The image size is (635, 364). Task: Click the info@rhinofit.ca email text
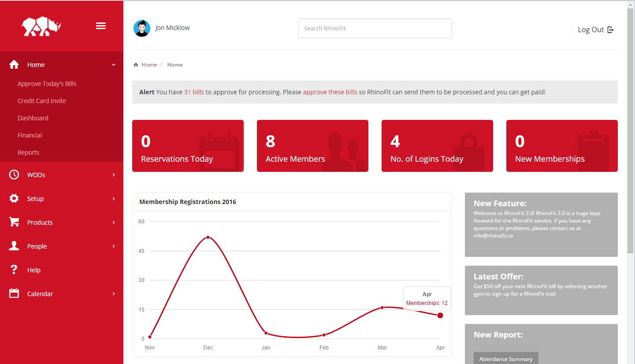pyautogui.click(x=493, y=236)
